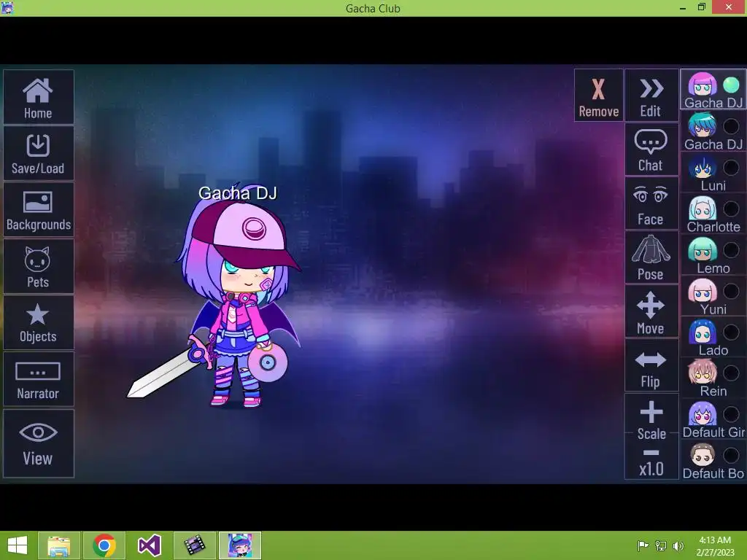Enable the circle toggle next to Lemo
The height and width of the screenshot is (560, 747).
click(731, 250)
